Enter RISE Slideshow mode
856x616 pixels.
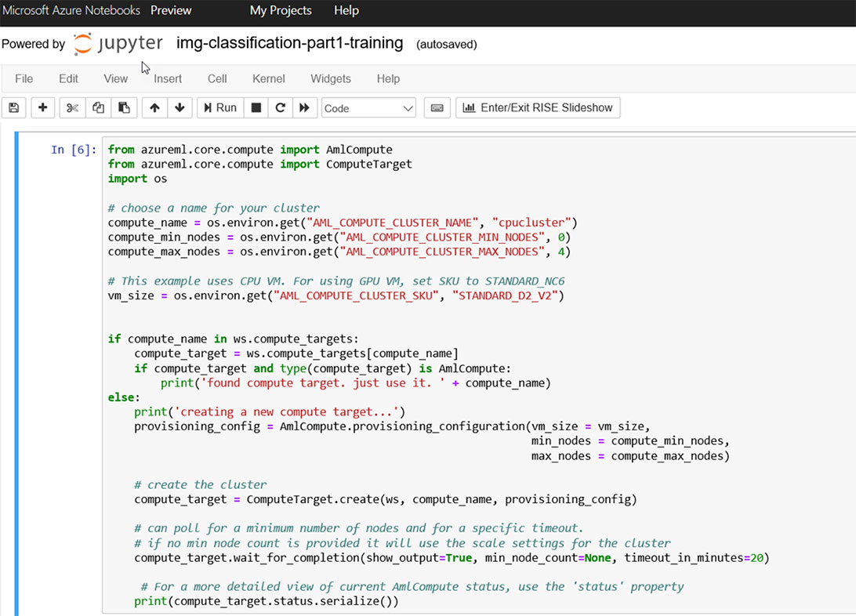(538, 107)
